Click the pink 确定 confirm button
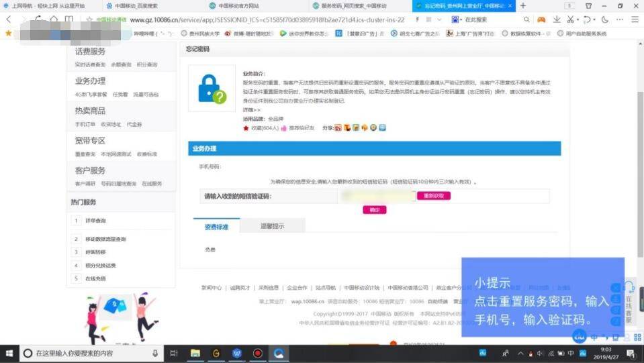The image size is (644, 363). [x=375, y=209]
